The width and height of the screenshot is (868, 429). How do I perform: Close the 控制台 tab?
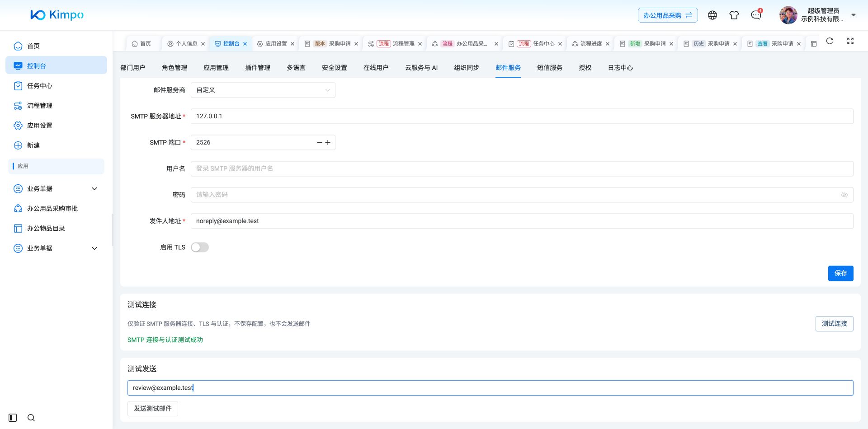point(245,44)
